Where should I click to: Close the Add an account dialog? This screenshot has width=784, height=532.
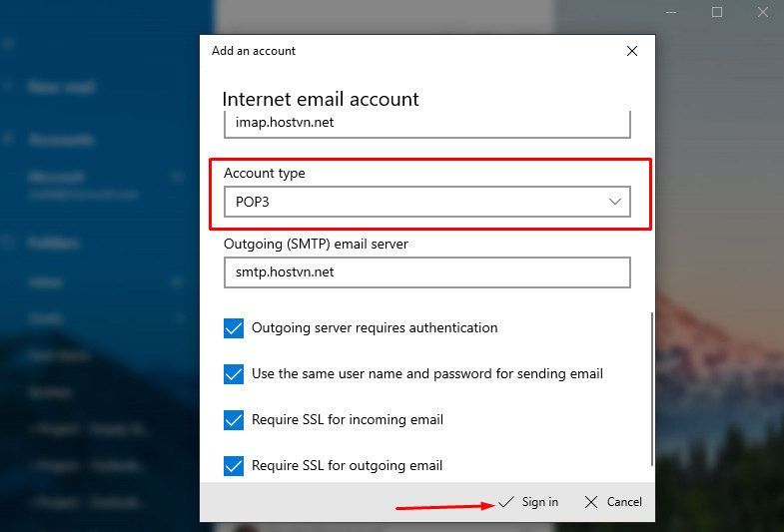(631, 51)
